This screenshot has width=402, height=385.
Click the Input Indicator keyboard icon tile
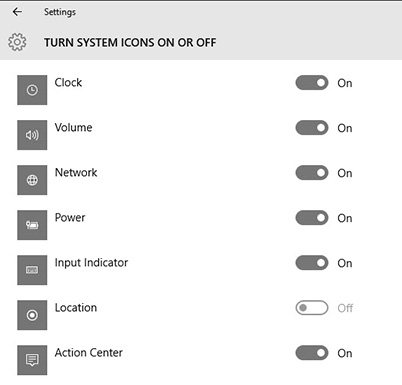[32, 270]
